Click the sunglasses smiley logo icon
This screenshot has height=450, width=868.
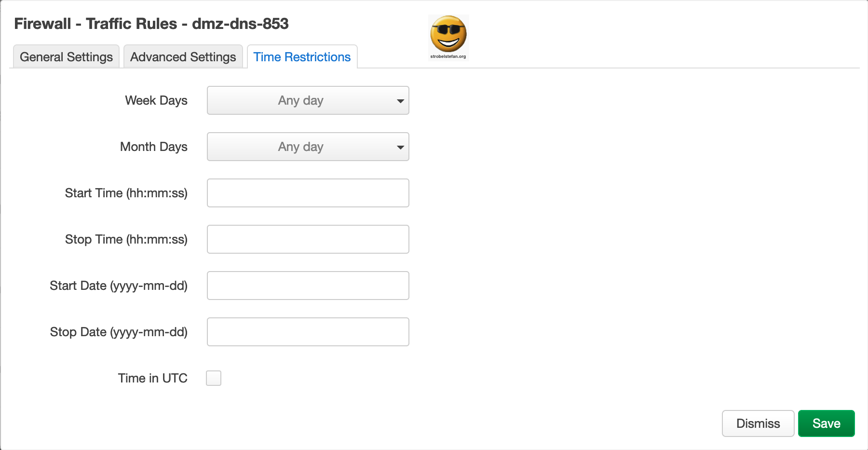[448, 34]
